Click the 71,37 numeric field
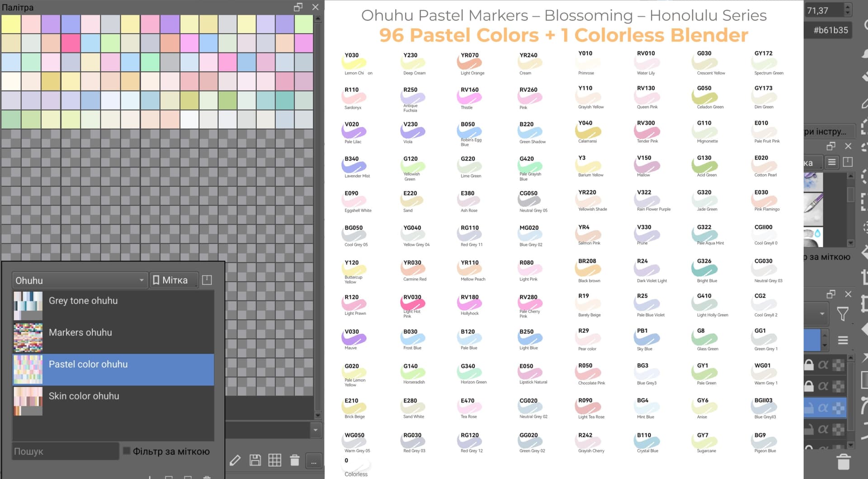 824,10
